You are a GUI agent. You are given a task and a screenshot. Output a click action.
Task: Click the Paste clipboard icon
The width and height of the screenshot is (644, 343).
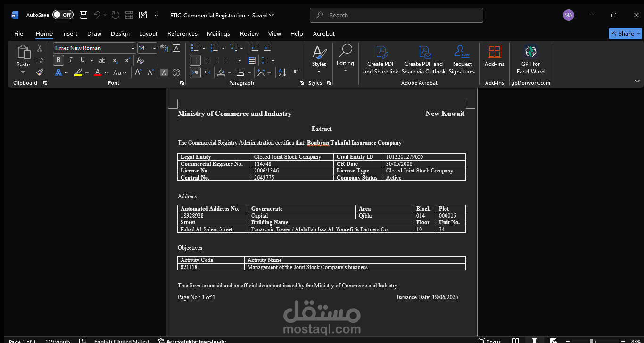[23, 52]
